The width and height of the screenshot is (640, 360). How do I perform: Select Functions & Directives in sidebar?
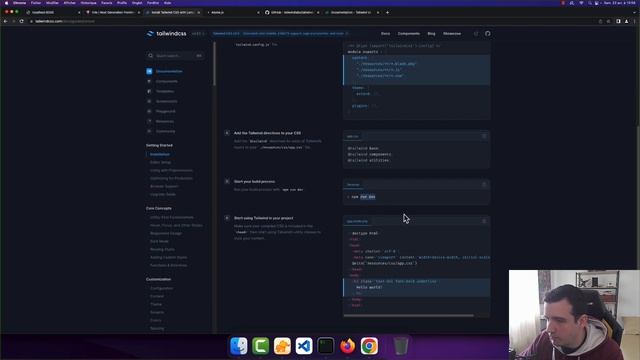(x=169, y=265)
